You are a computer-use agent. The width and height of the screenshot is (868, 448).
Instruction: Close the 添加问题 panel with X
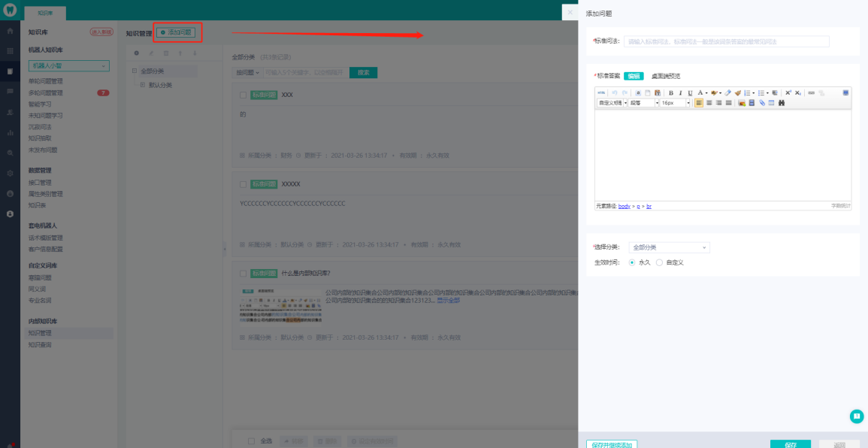click(x=570, y=12)
